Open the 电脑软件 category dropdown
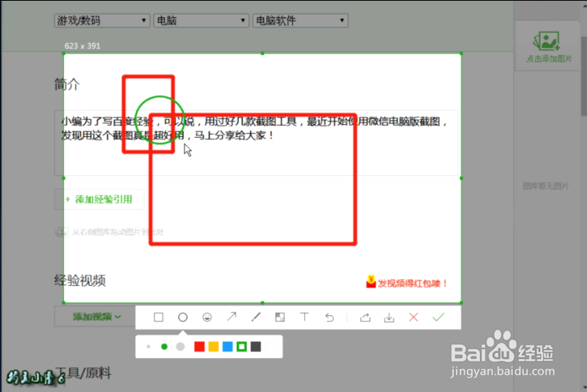Image resolution: width=587 pixels, height=392 pixels. (300, 20)
